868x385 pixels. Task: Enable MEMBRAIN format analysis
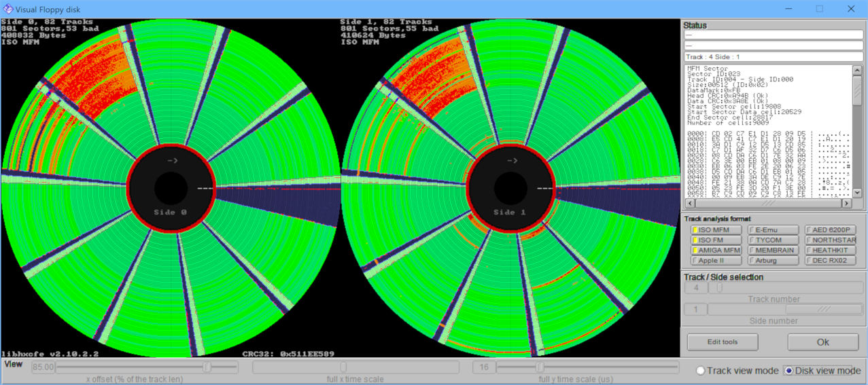pos(774,251)
